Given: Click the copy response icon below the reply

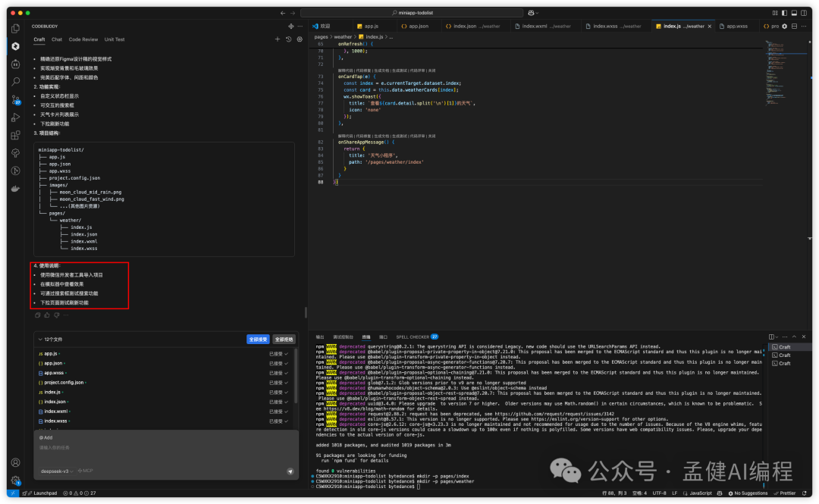Looking at the screenshot, I should point(38,315).
